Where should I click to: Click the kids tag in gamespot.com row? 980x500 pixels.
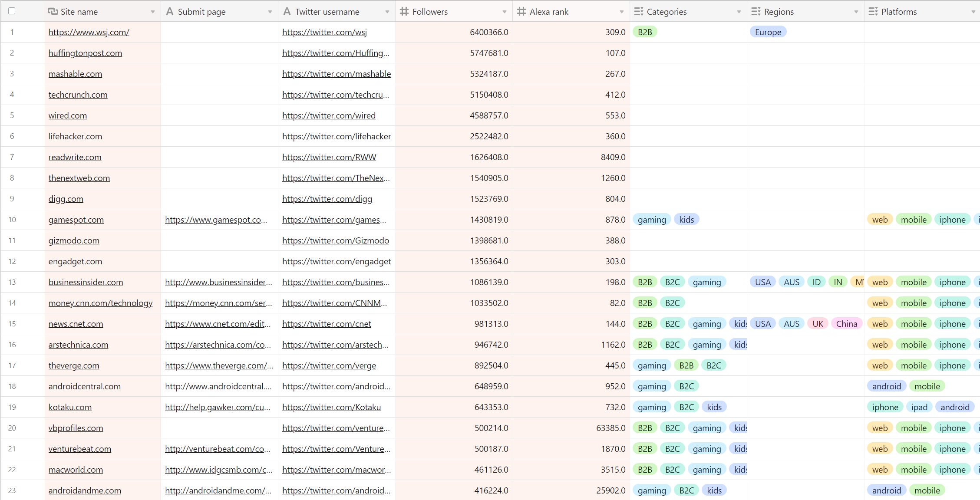tap(686, 220)
